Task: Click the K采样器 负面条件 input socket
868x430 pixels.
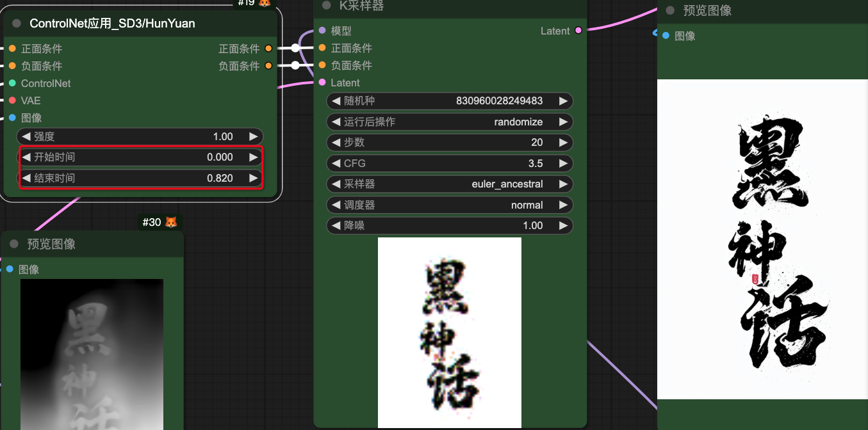Action: [x=322, y=65]
